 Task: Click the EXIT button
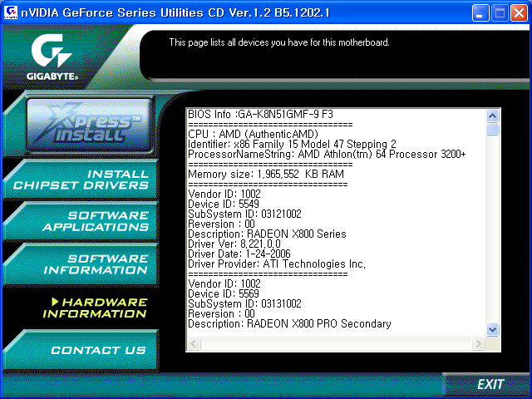[x=490, y=384]
